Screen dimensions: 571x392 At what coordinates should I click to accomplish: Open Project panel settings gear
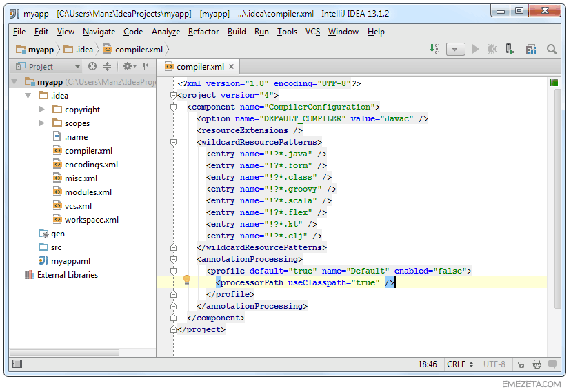[x=129, y=67]
